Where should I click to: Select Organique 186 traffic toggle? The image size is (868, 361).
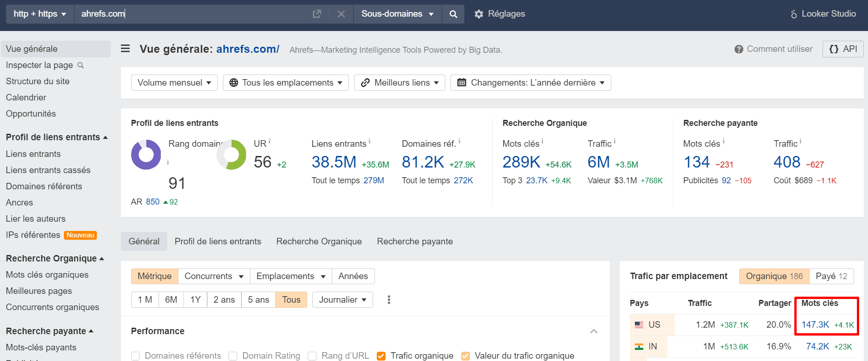click(x=774, y=276)
